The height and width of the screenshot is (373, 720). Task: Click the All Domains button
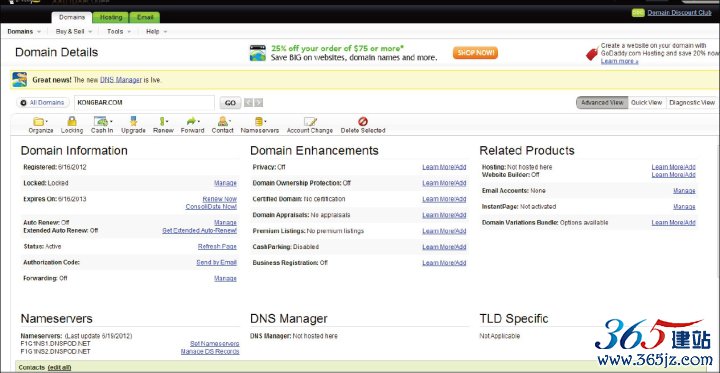[43, 102]
